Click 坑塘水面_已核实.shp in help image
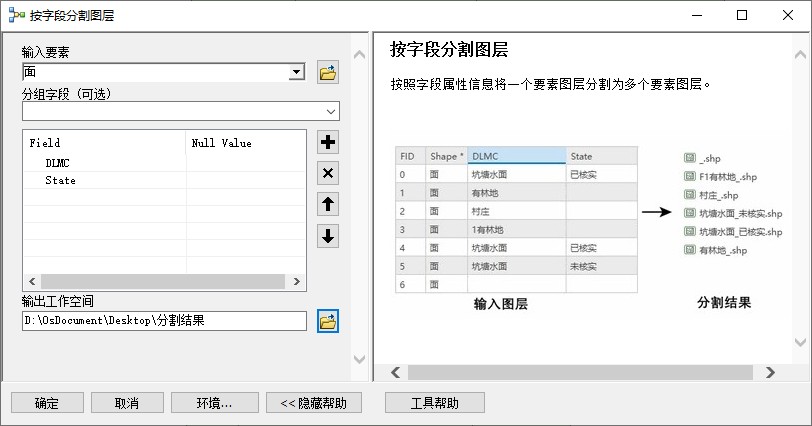Image resolution: width=812 pixels, height=426 pixels. pyautogui.click(x=741, y=231)
